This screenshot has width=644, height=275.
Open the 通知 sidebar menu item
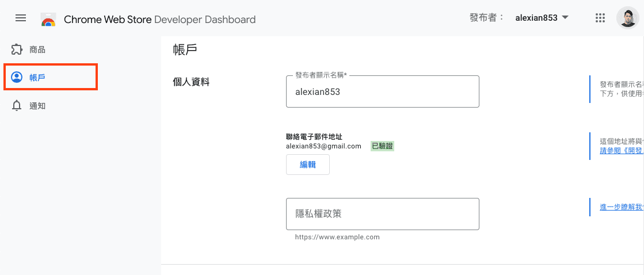point(37,106)
